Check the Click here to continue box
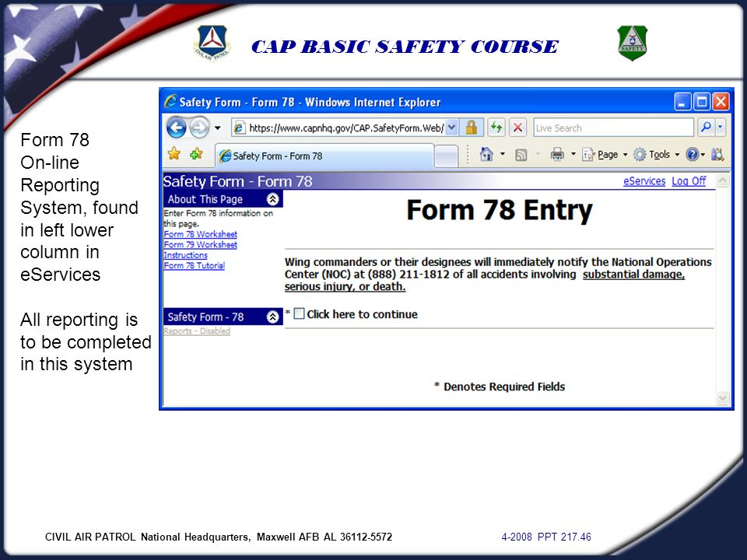Screen dimensions: 747x560 (299, 313)
